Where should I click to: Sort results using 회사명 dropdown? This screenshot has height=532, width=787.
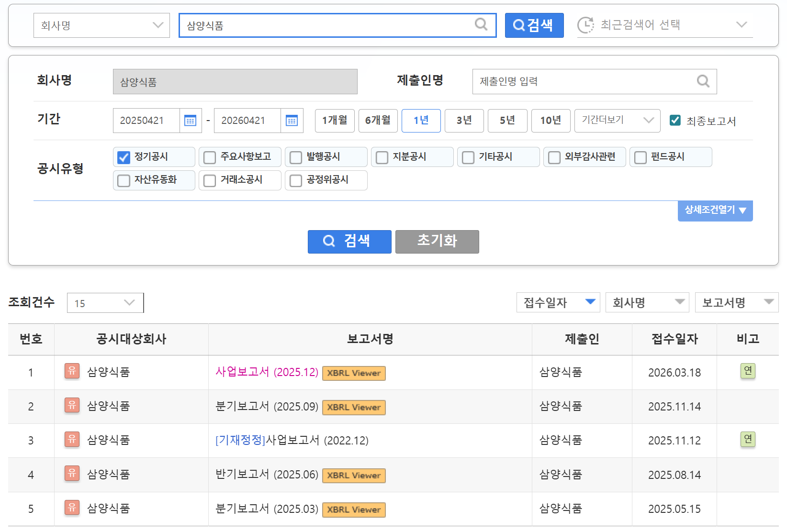tap(647, 302)
